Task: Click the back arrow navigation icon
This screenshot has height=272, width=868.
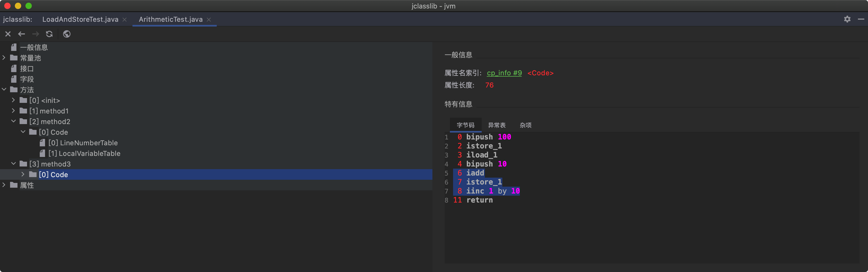Action: click(21, 34)
